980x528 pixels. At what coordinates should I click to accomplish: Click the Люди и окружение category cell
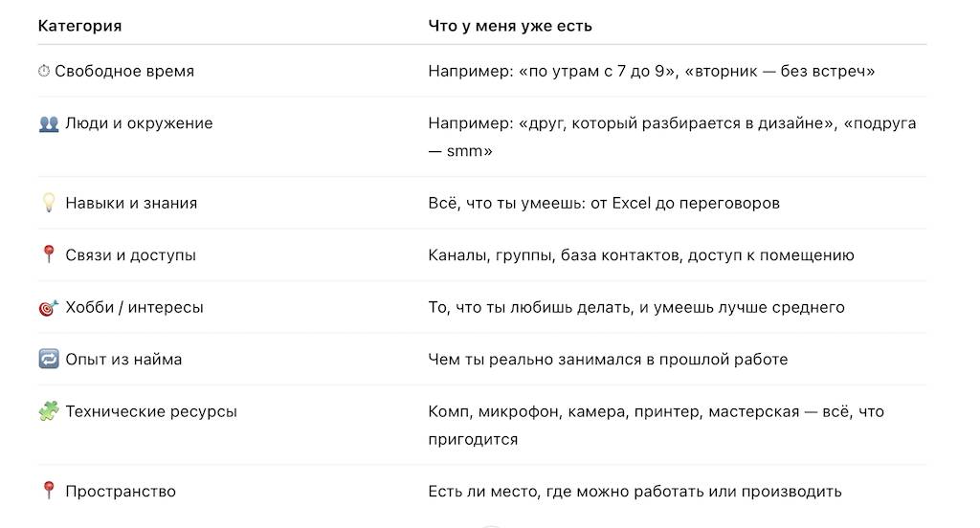pos(139,123)
